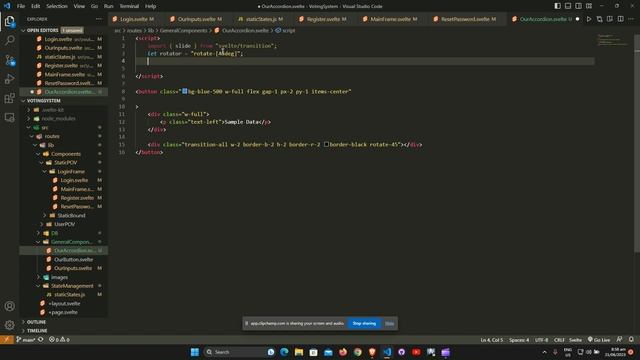Click Stop sharing button
The image size is (640, 360).
point(364,323)
